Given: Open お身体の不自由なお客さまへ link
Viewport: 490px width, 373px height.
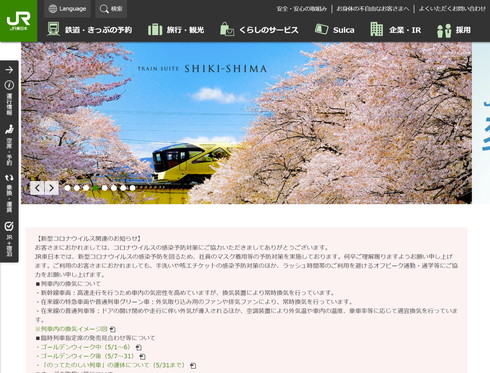Looking at the screenshot, I should point(373,9).
